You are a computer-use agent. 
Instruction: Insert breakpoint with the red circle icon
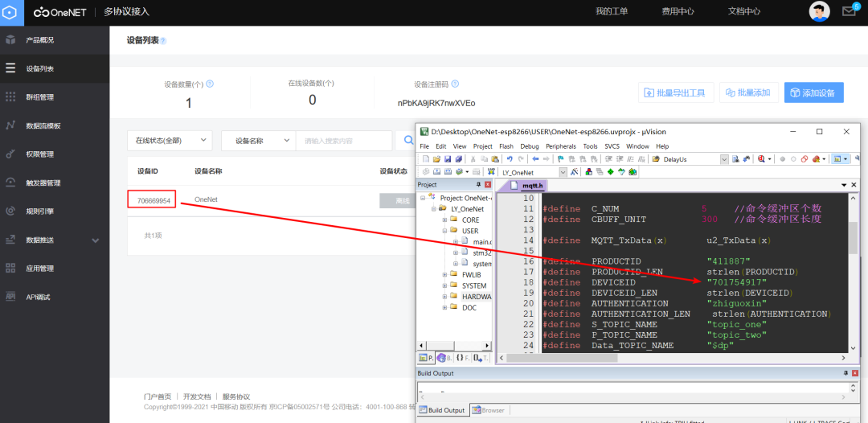click(x=782, y=159)
